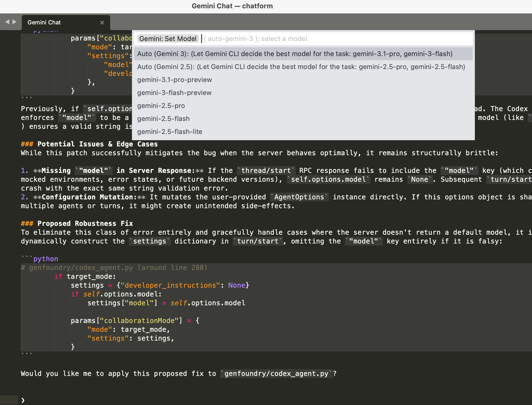This screenshot has width=532, height=405.
Task: Choose Auto (Gemini 3) model option
Action: 303,54
